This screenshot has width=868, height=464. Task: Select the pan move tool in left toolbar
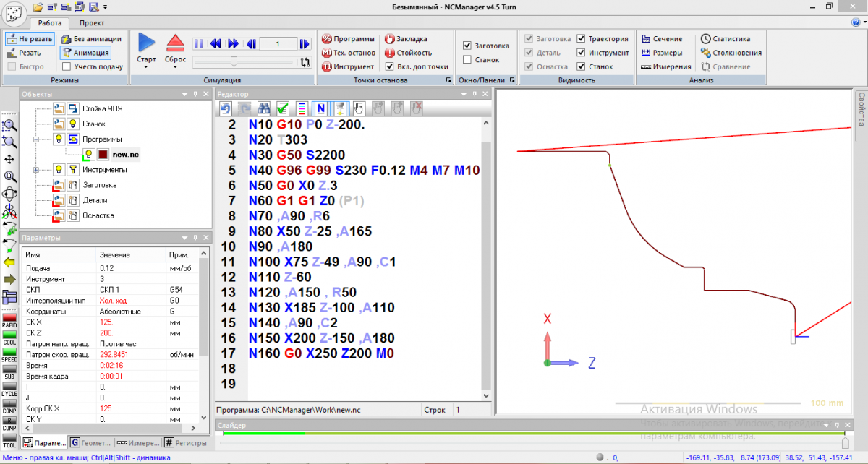coord(9,159)
